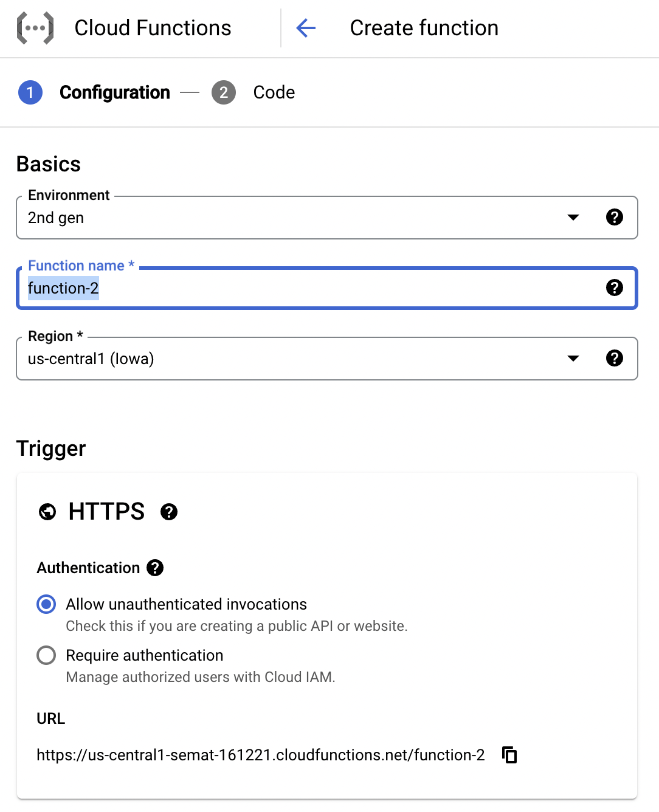Screen dimensions: 659x812
Task: Select the Require authentication option
Action: [x=46, y=655]
